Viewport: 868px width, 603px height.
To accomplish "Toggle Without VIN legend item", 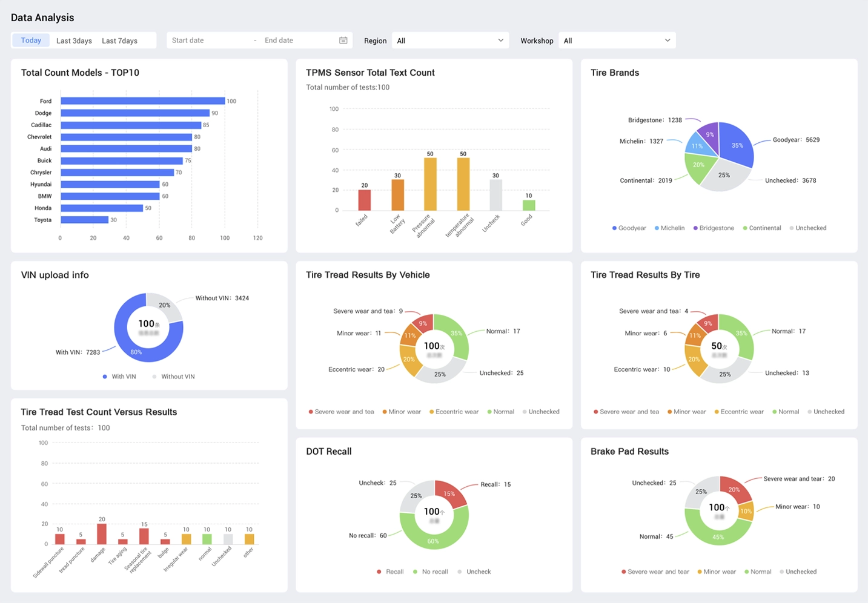I will 174,377.
